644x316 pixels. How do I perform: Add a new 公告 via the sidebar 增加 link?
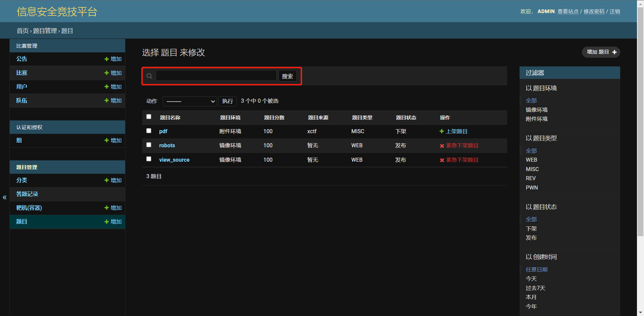pos(113,59)
